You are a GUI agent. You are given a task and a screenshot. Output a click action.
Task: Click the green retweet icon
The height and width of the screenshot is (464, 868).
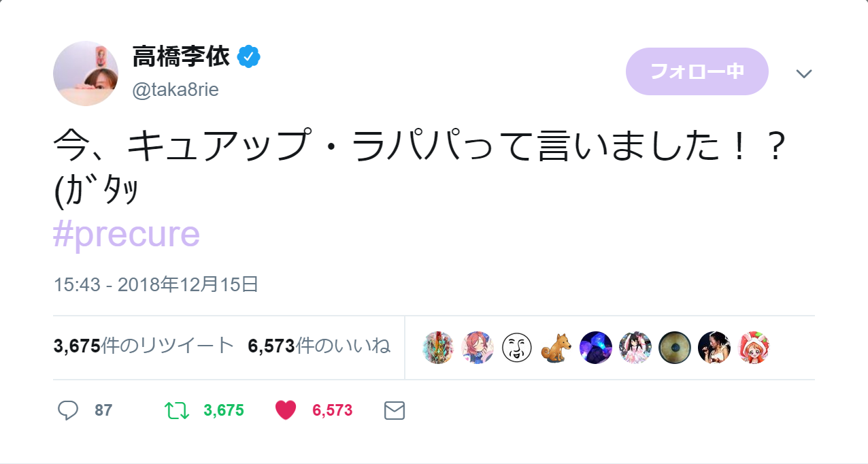coord(178,410)
